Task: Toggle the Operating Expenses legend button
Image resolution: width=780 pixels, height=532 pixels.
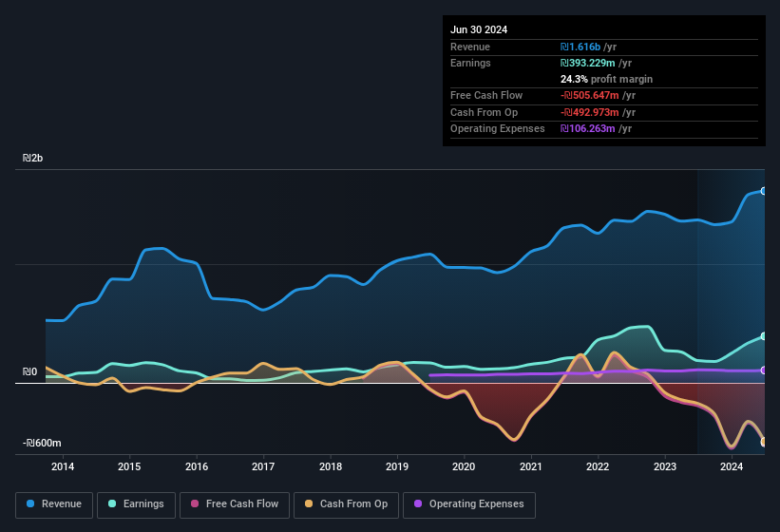Action: click(469, 504)
